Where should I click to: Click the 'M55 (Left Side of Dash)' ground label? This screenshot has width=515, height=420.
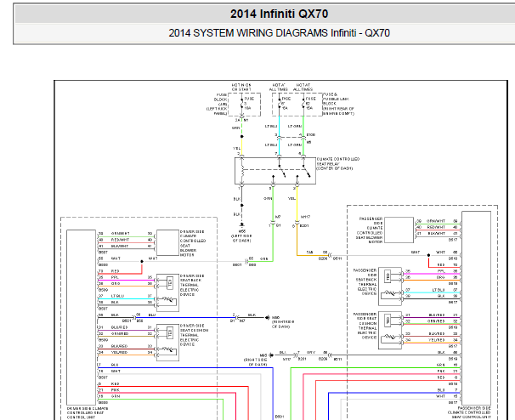coord(241,236)
